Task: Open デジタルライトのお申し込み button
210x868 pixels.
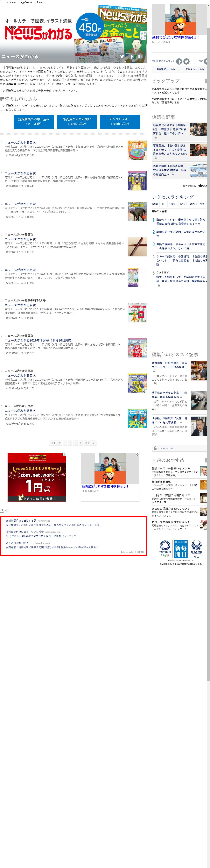Action: (120, 122)
